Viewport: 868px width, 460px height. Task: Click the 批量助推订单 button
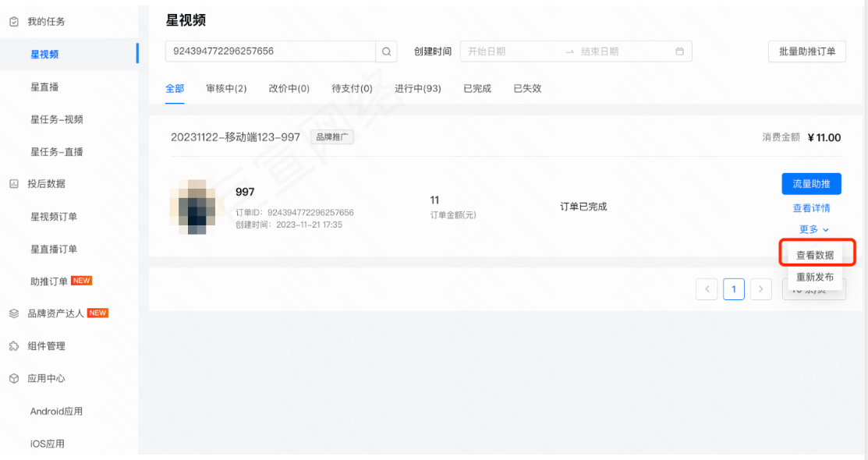pyautogui.click(x=807, y=51)
